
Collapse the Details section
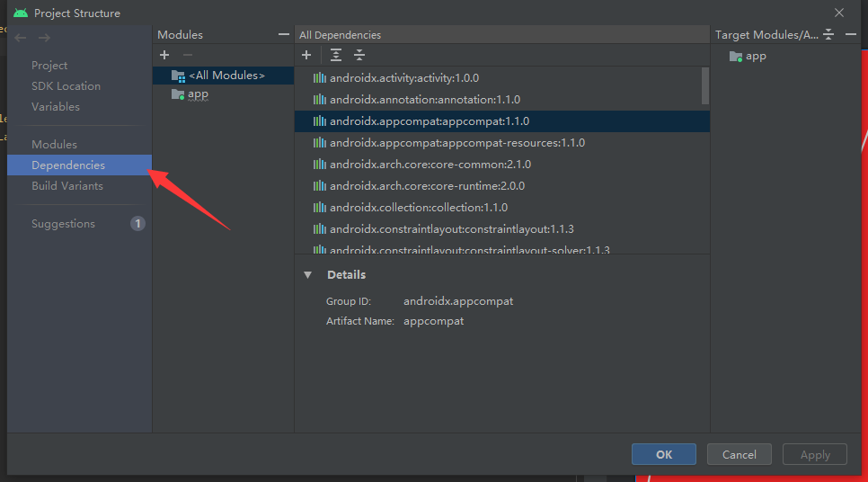[308, 275]
